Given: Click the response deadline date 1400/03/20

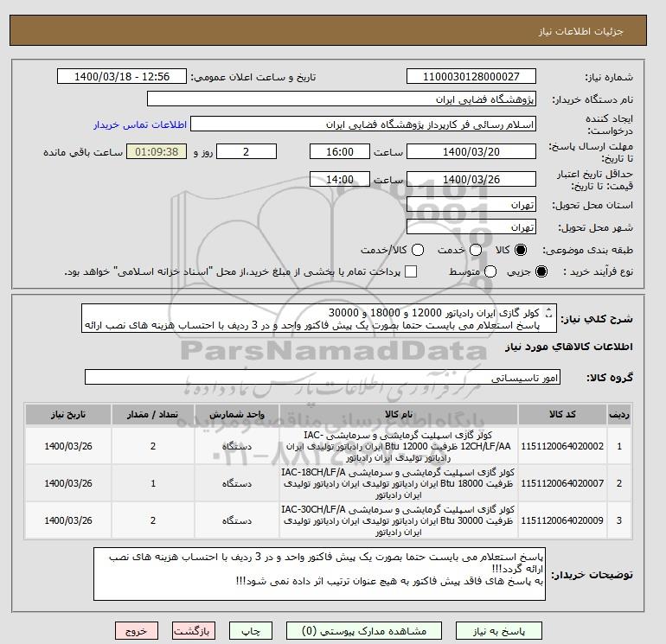Looking at the screenshot, I should click(471, 151).
